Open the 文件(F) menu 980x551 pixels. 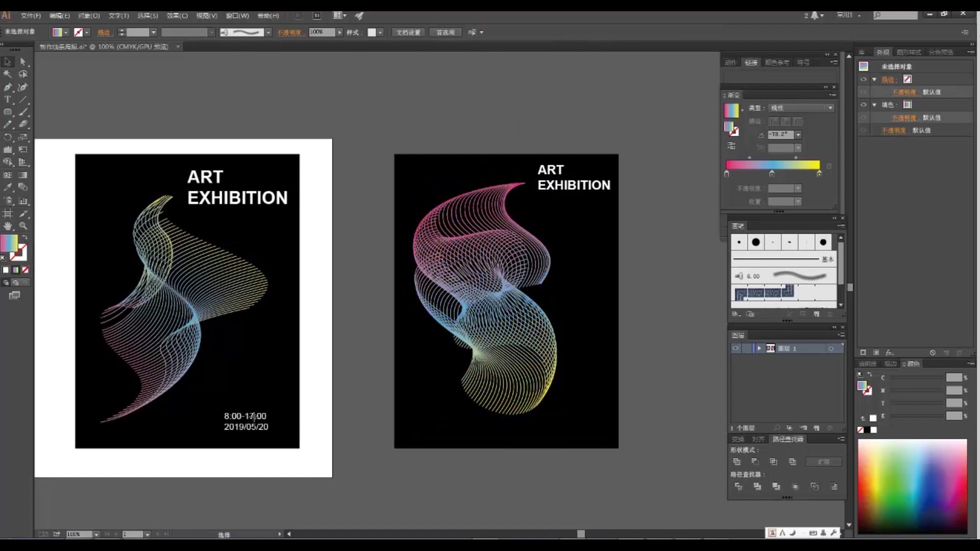[30, 16]
